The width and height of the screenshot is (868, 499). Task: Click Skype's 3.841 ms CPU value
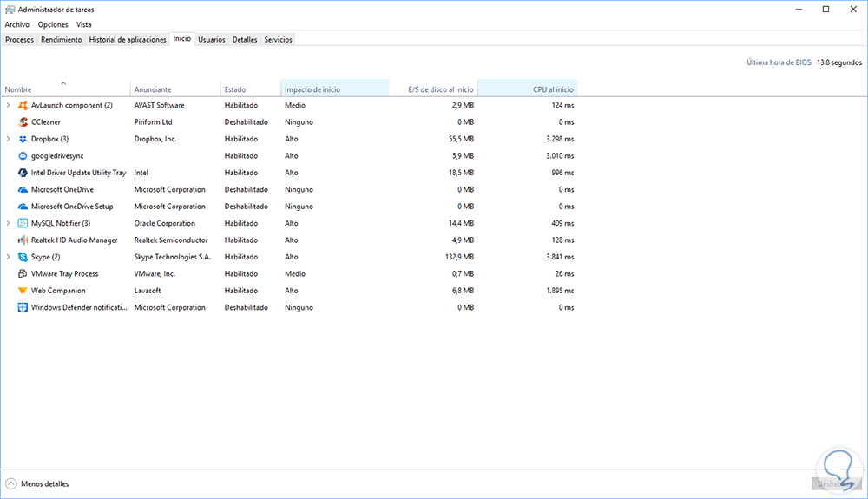(x=560, y=257)
